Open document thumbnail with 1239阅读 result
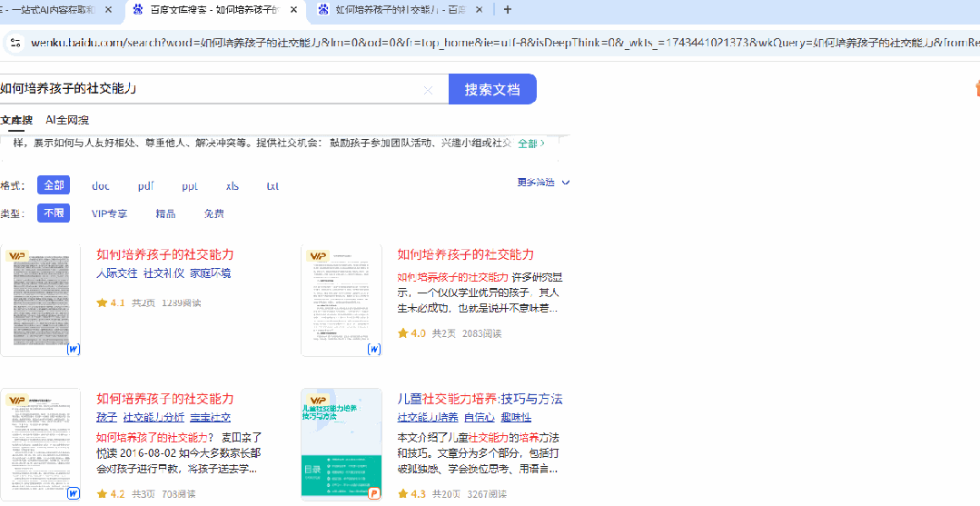980x506 pixels. pyautogui.click(x=41, y=300)
